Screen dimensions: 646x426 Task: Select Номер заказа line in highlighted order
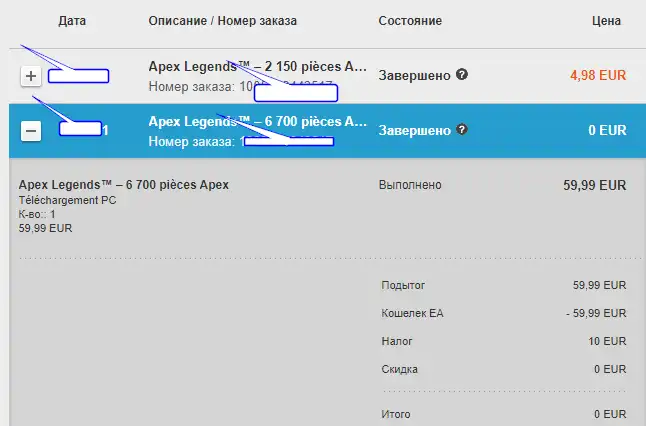click(x=241, y=141)
